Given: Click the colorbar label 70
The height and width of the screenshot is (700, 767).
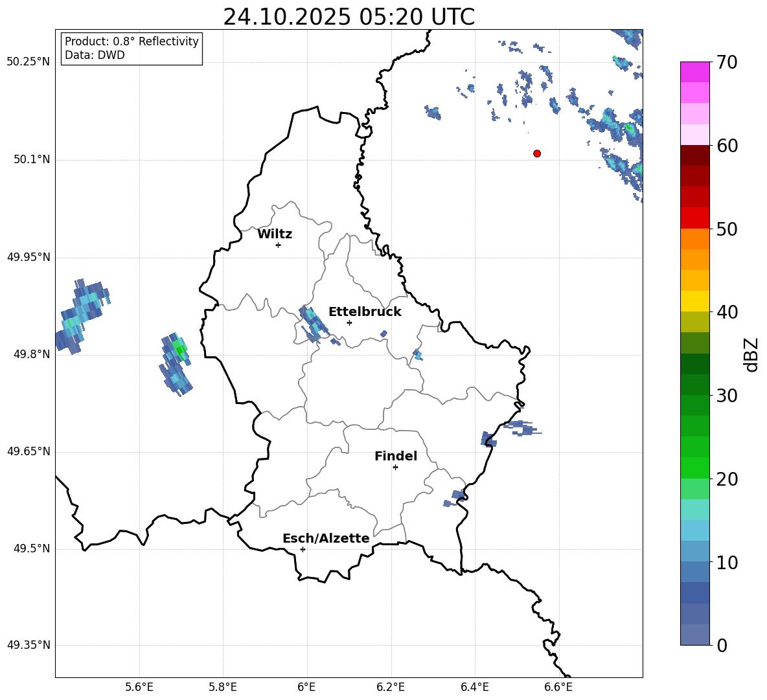Looking at the screenshot, I should point(727,63).
